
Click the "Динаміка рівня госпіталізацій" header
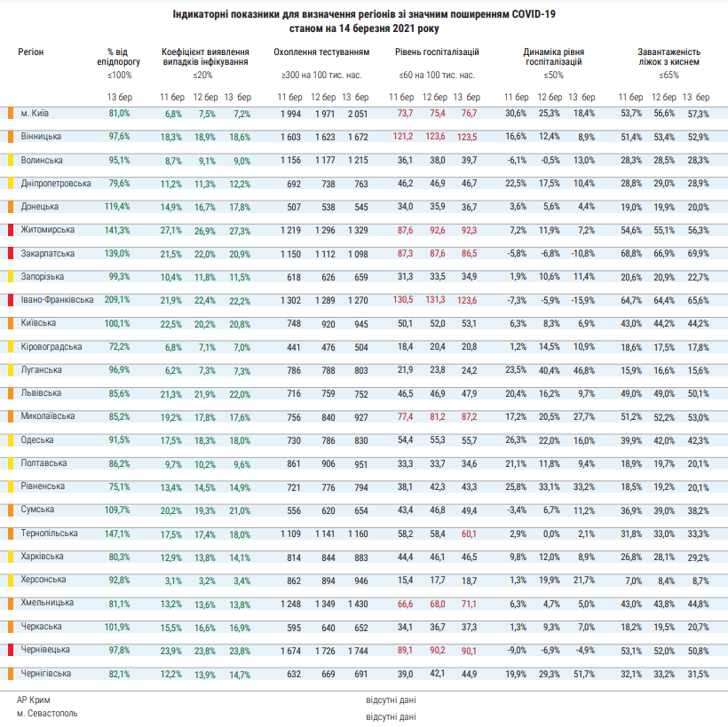tap(553, 58)
